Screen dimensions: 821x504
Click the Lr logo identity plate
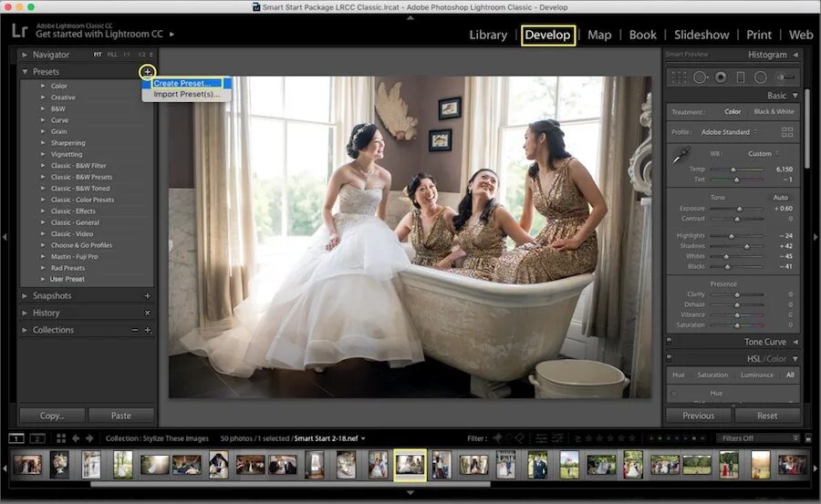(x=19, y=31)
